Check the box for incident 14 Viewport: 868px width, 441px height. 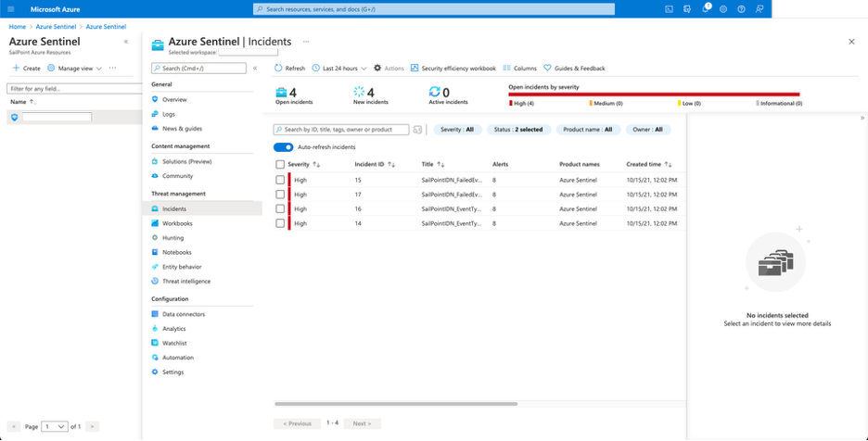280,223
